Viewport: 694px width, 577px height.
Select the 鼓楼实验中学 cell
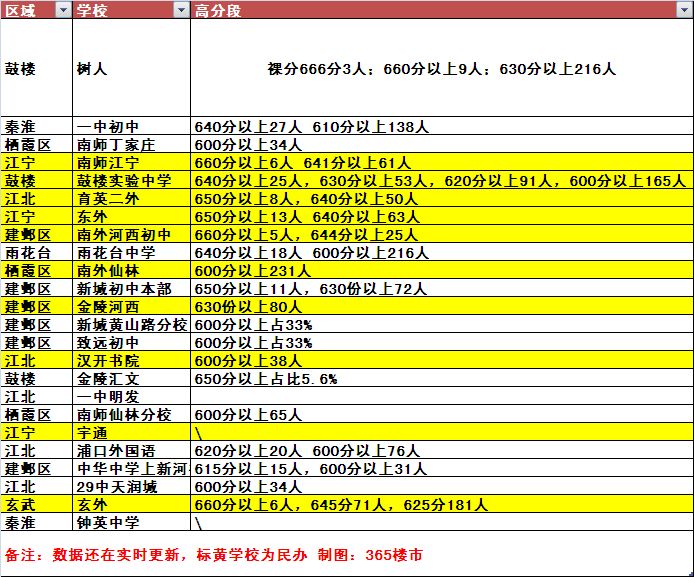tap(131, 181)
